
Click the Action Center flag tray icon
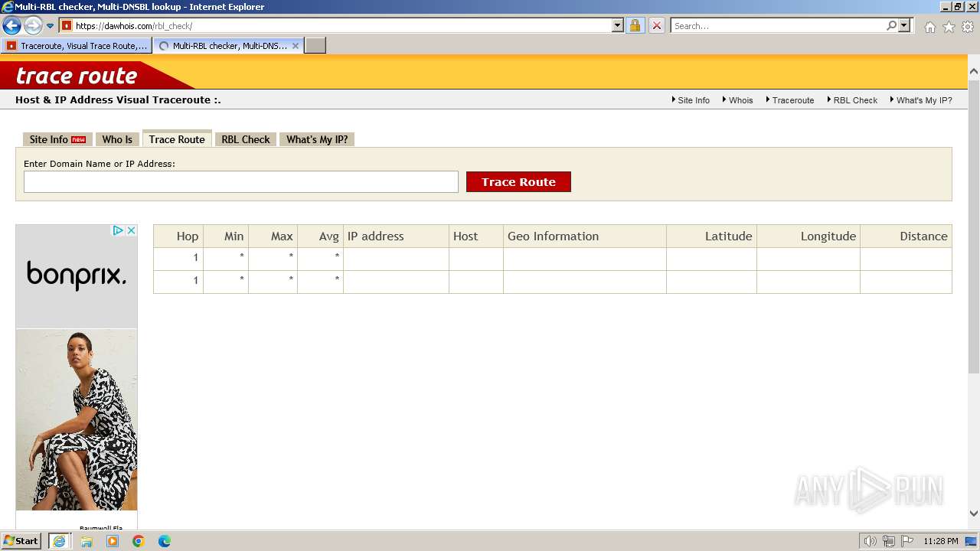907,541
